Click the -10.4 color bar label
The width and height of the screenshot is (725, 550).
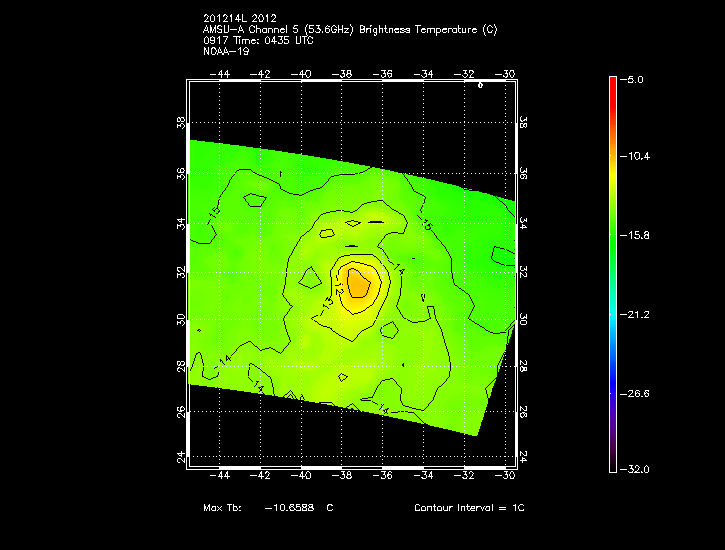pyautogui.click(x=636, y=157)
